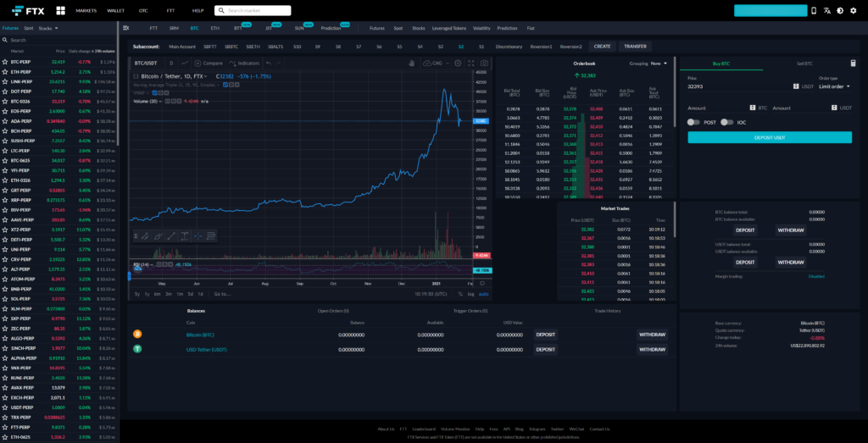The height and width of the screenshot is (443, 868).
Task: Hide the Moving Average Triple indicator
Action: tap(225, 85)
